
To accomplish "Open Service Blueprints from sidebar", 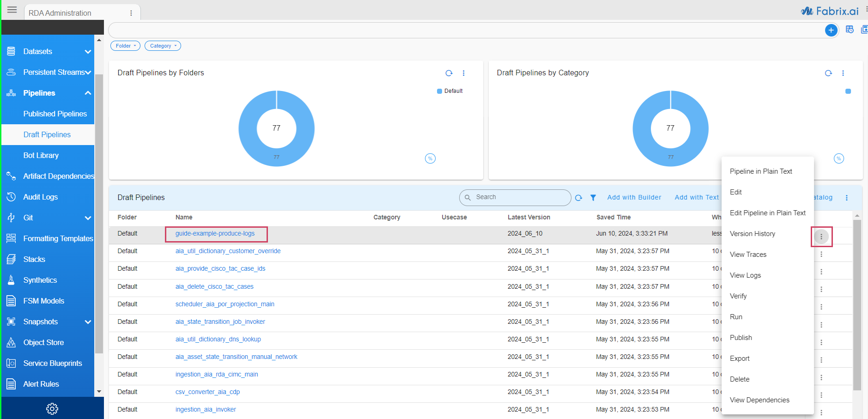I will [53, 363].
